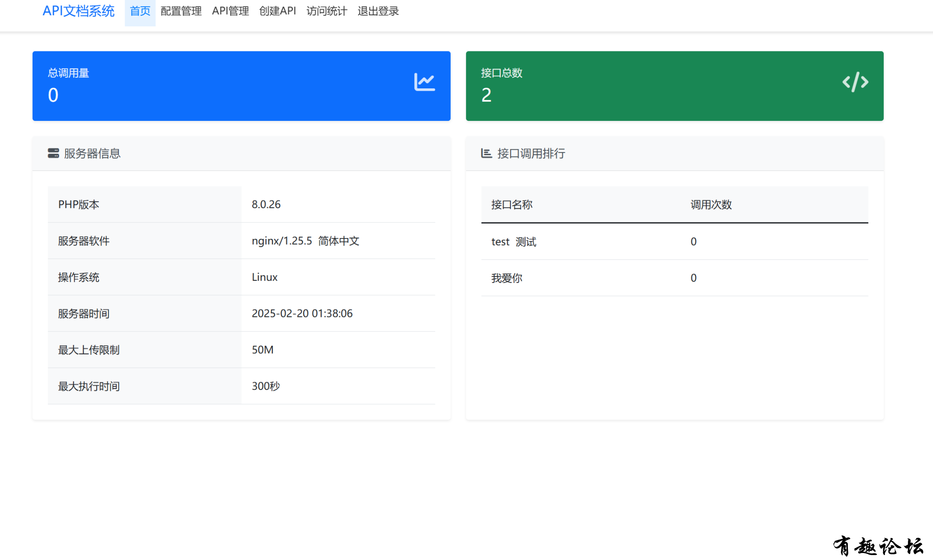
Task: Open the 访问统计 page
Action: coord(327,11)
